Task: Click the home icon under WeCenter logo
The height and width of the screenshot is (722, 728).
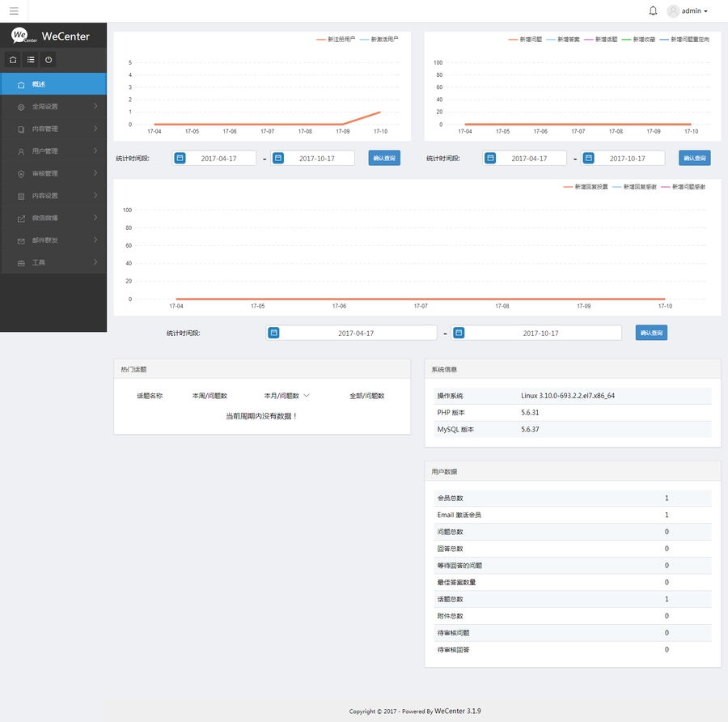Action: click(13, 60)
